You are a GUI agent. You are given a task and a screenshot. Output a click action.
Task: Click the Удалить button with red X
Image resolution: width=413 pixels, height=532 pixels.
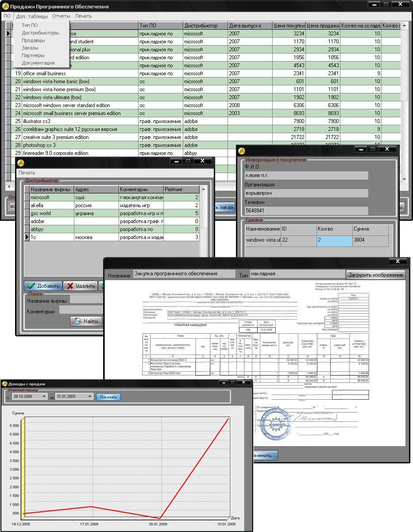(x=81, y=286)
